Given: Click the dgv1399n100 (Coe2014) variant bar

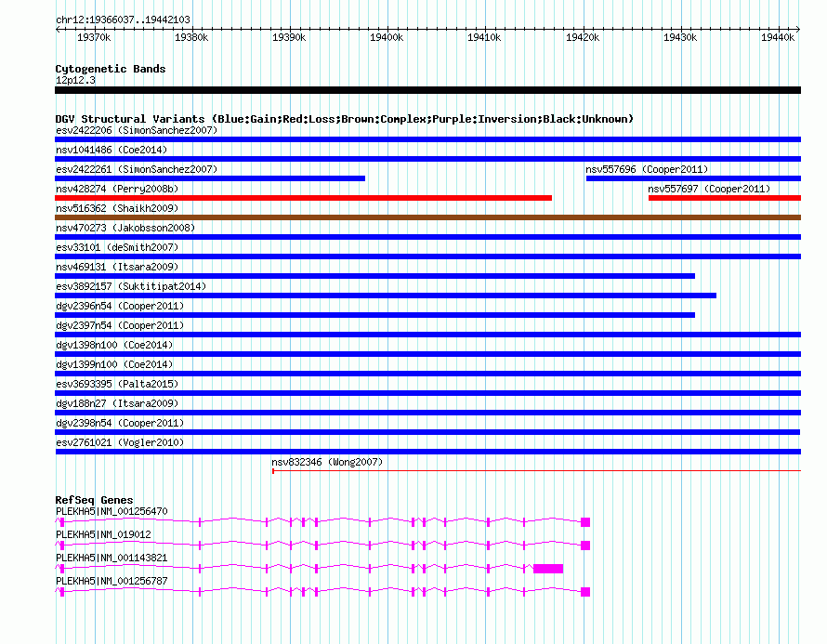Looking at the screenshot, I should pyautogui.click(x=427, y=374).
